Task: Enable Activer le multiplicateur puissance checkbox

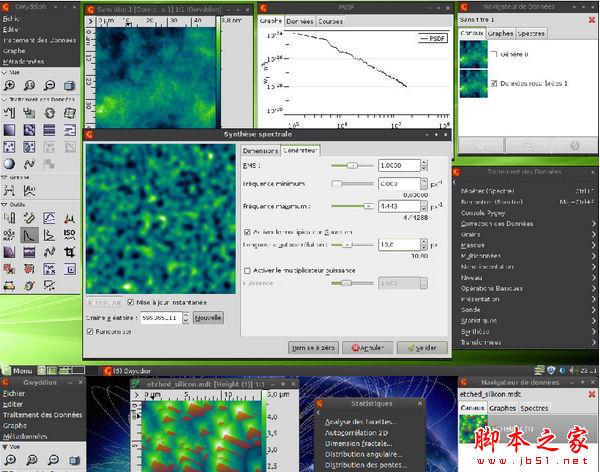Action: 248,270
